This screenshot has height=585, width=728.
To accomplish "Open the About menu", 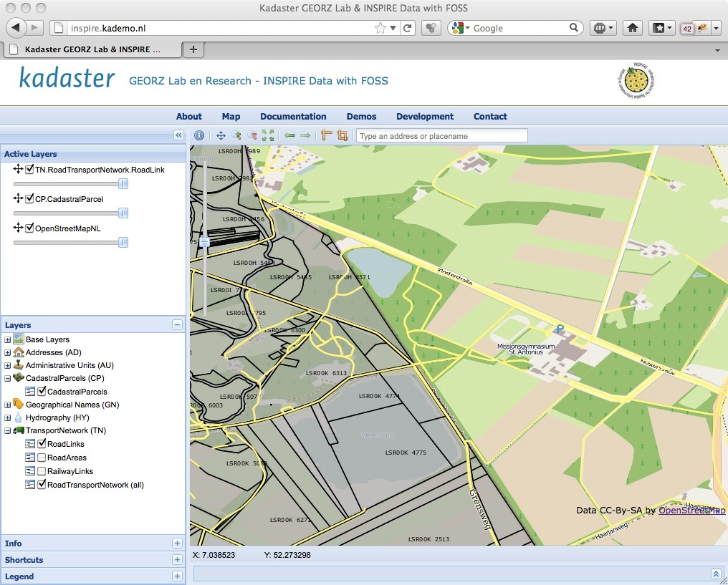I will click(x=189, y=117).
